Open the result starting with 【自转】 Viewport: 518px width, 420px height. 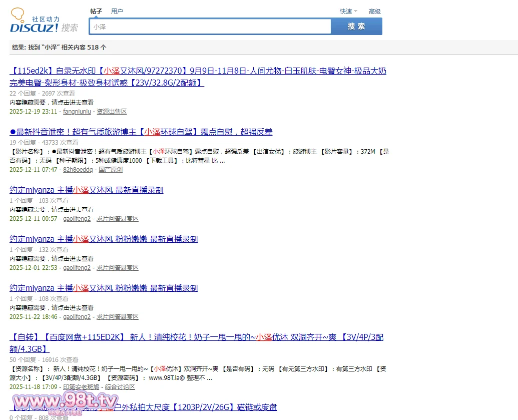click(x=197, y=337)
